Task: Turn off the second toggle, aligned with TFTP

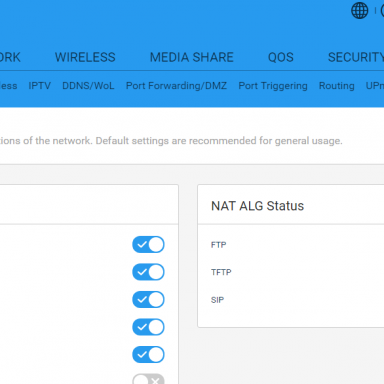Action: [x=148, y=272]
